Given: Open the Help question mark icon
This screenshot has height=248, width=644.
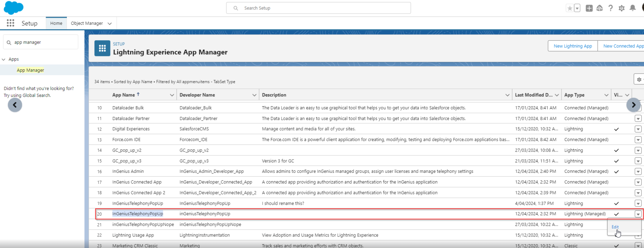Looking at the screenshot, I should point(611,8).
